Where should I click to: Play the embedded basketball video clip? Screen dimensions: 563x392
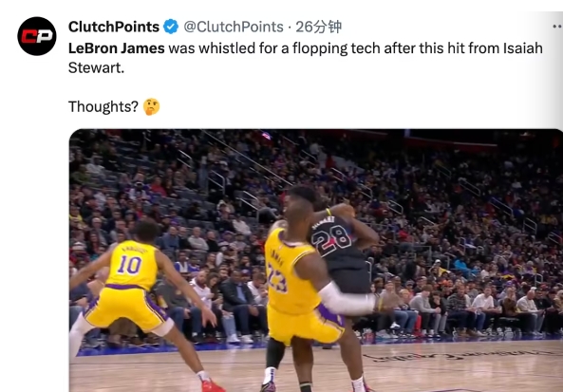[316, 260]
